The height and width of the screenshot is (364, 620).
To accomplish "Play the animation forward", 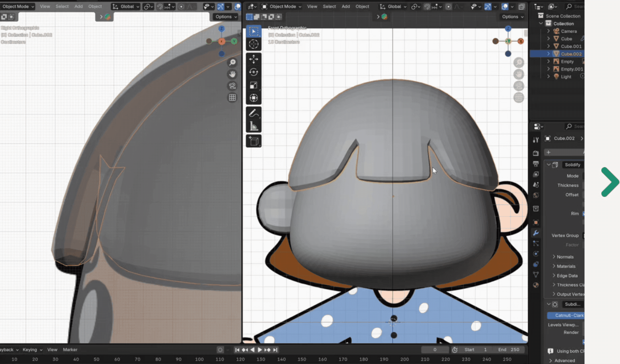I will [260, 350].
